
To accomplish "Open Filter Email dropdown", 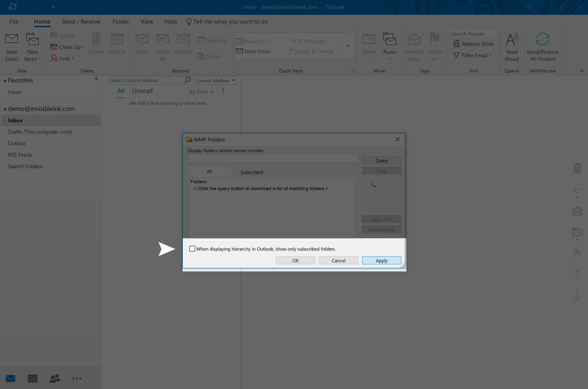I will click(x=473, y=55).
